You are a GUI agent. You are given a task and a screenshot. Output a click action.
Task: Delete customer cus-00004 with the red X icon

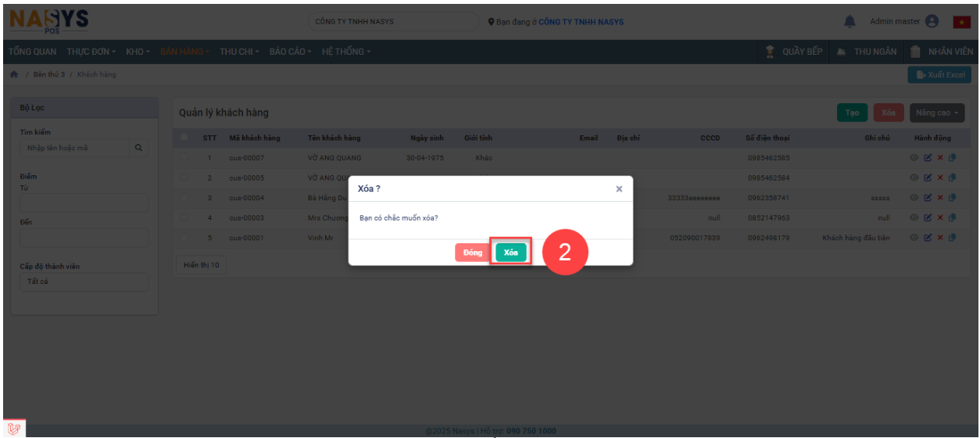click(x=940, y=198)
